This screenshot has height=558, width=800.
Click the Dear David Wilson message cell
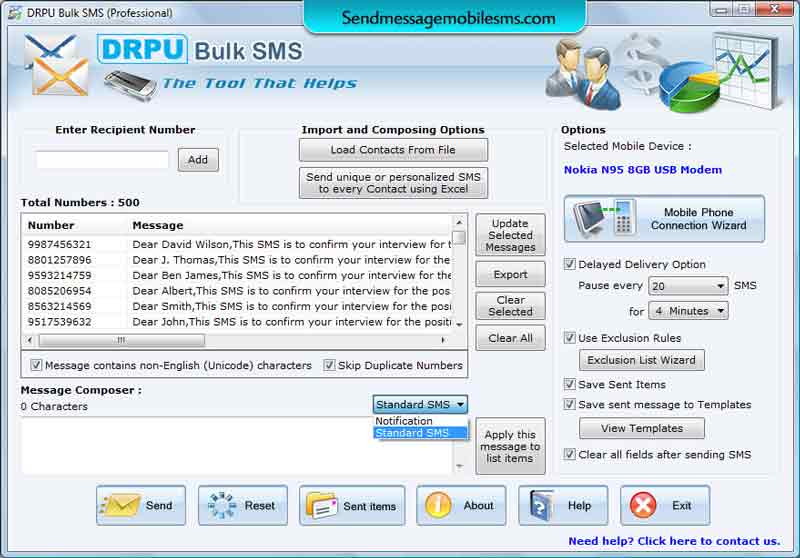(x=292, y=244)
